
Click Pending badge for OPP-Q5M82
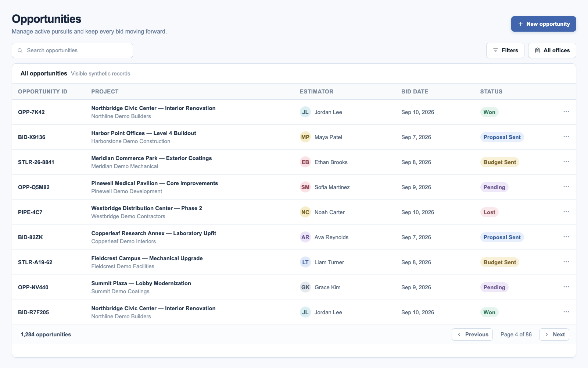(494, 187)
